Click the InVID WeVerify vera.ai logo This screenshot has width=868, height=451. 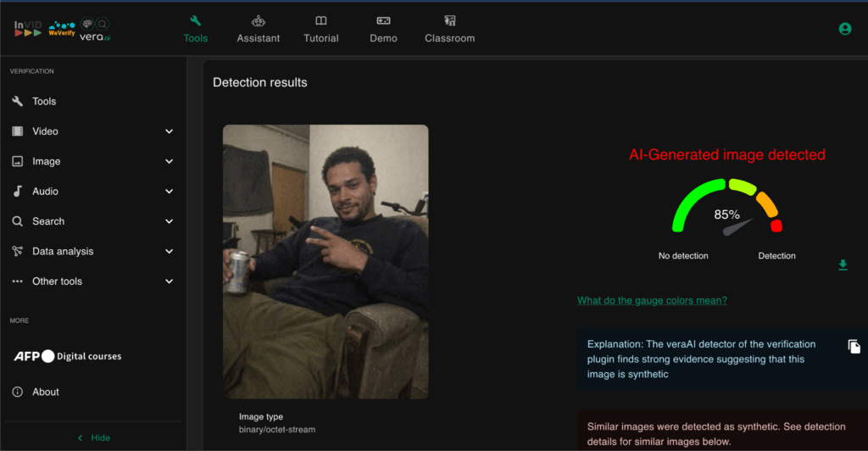pyautogui.click(x=62, y=29)
